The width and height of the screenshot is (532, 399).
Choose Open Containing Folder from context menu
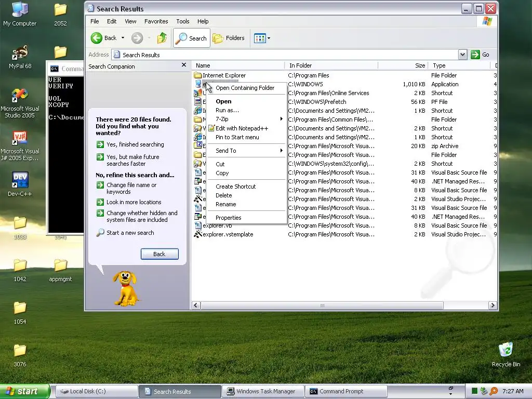[x=246, y=88]
